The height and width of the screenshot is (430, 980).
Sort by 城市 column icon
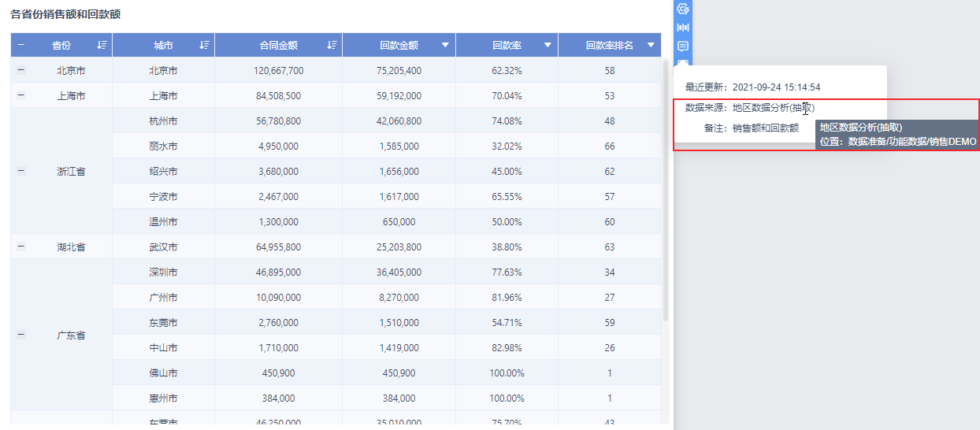tap(204, 45)
